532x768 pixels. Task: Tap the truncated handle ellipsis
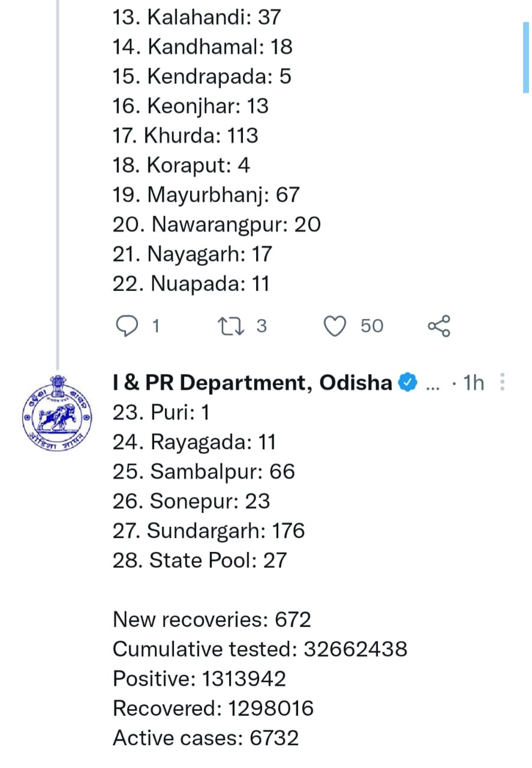tap(432, 384)
